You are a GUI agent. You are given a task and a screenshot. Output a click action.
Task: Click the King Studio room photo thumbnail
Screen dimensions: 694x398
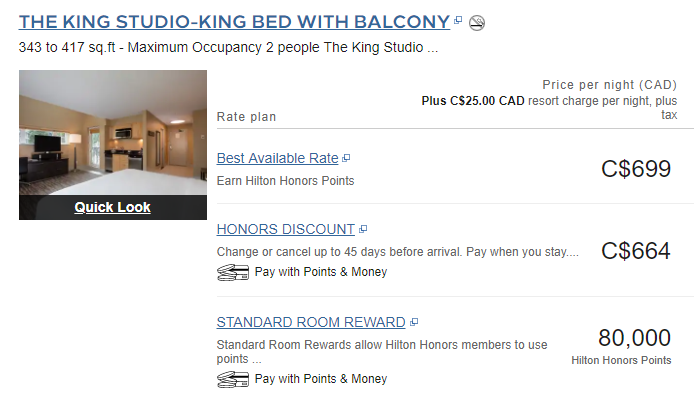click(x=113, y=132)
